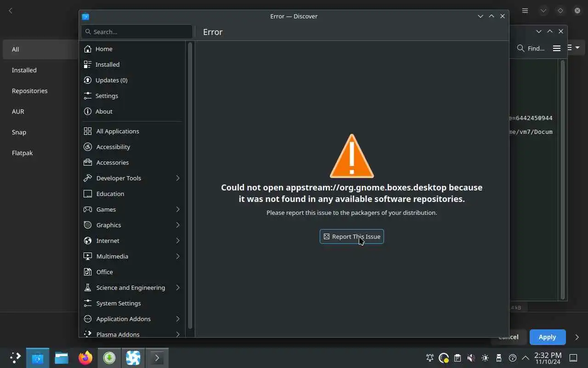Launch Firefox from the taskbar

tap(85, 358)
